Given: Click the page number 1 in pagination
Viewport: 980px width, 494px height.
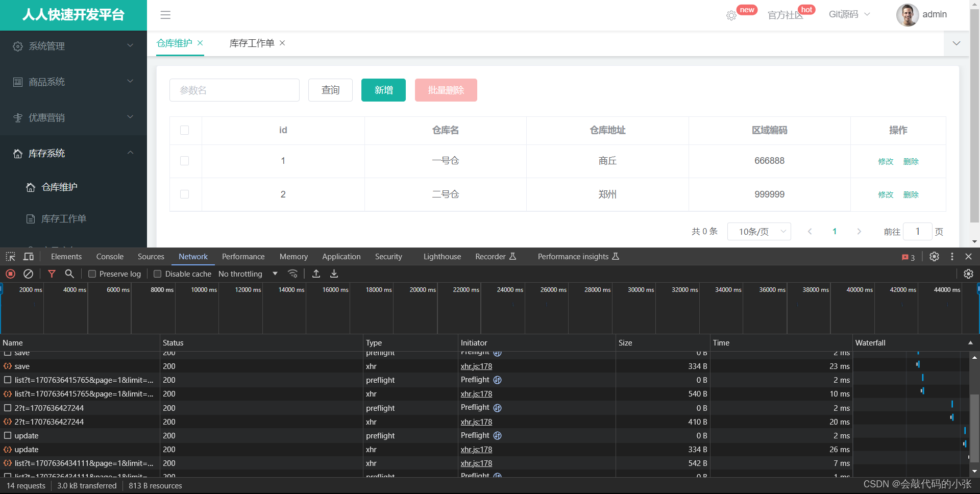Looking at the screenshot, I should (x=835, y=232).
